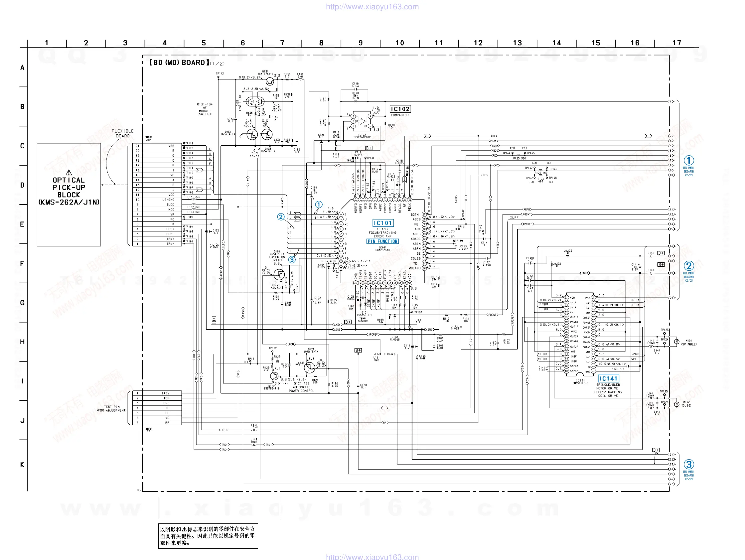Click the blue circled 3 near laser switch
This screenshot has height=560, width=745.
click(x=292, y=260)
